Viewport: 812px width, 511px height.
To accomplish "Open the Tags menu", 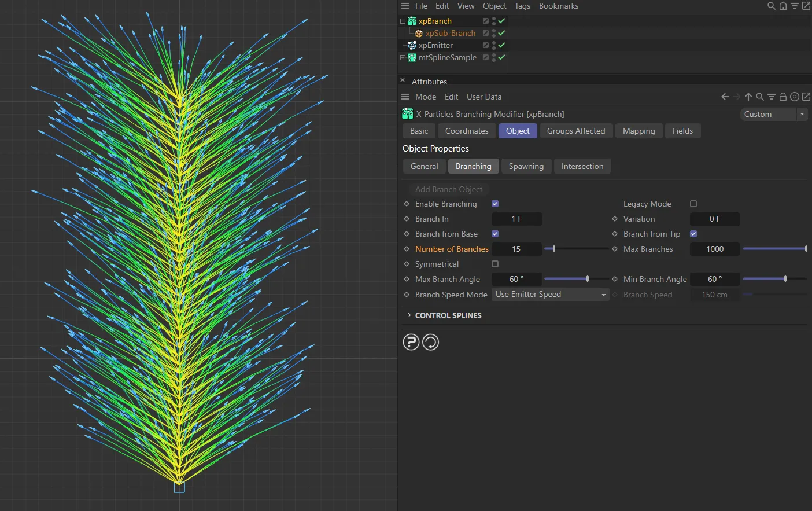I will [522, 6].
